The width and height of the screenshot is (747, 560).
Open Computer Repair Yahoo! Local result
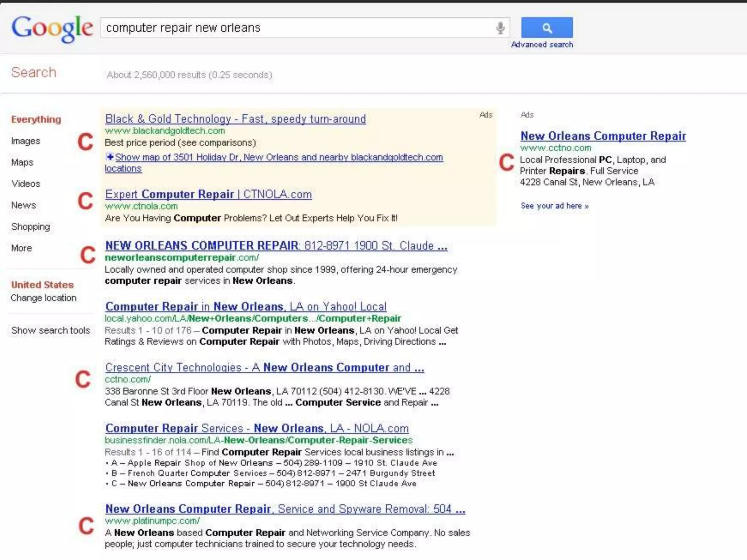click(x=245, y=307)
